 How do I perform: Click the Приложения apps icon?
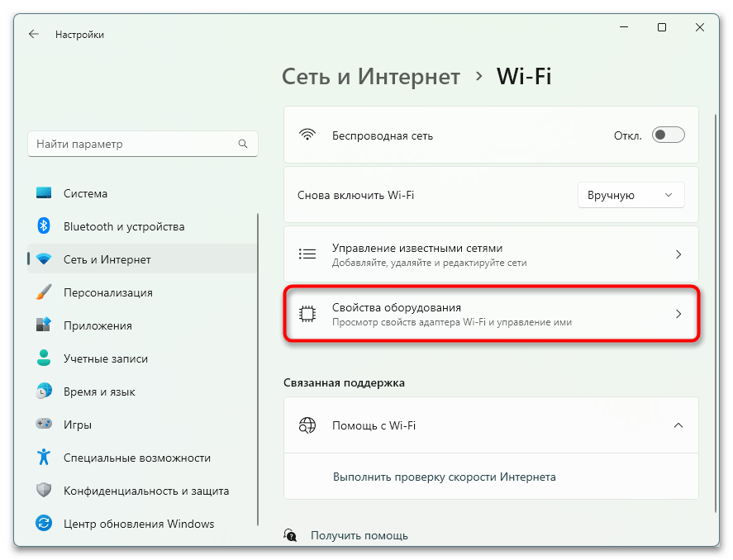pyautogui.click(x=44, y=325)
